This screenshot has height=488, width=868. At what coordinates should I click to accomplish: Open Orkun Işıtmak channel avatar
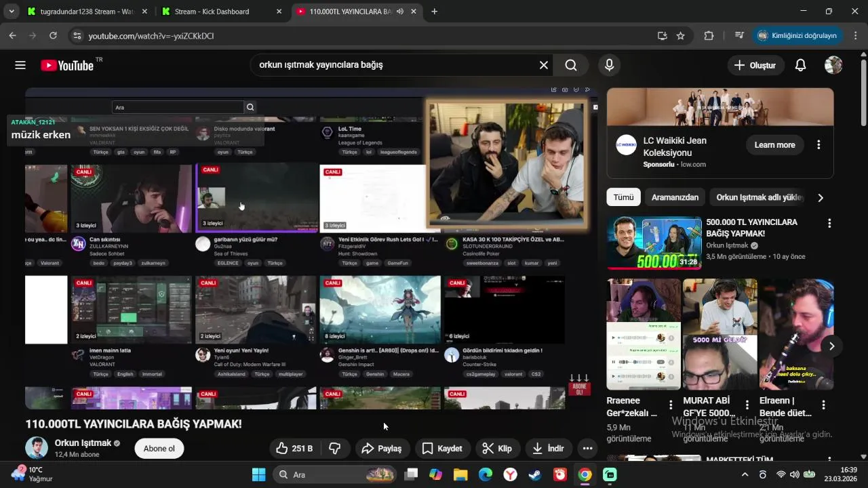pyautogui.click(x=37, y=448)
